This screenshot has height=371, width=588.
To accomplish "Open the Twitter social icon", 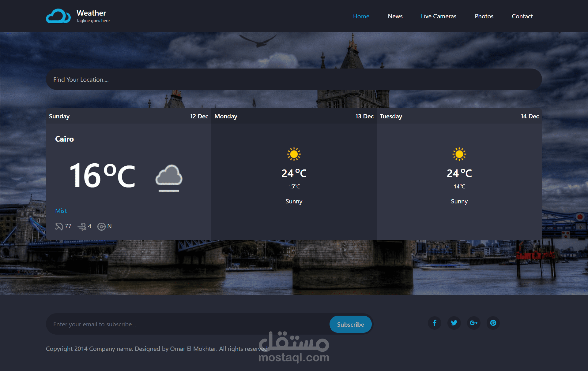I will coord(454,323).
